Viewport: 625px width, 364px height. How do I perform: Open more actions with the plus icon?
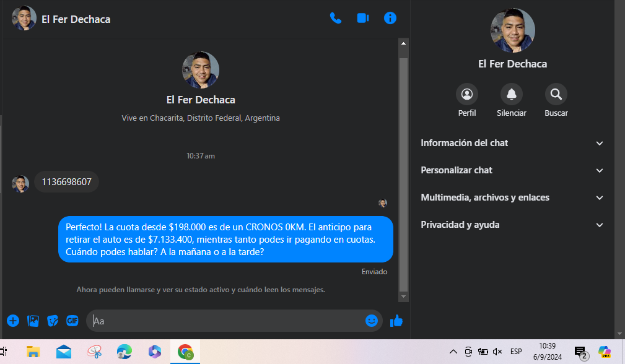(13, 321)
